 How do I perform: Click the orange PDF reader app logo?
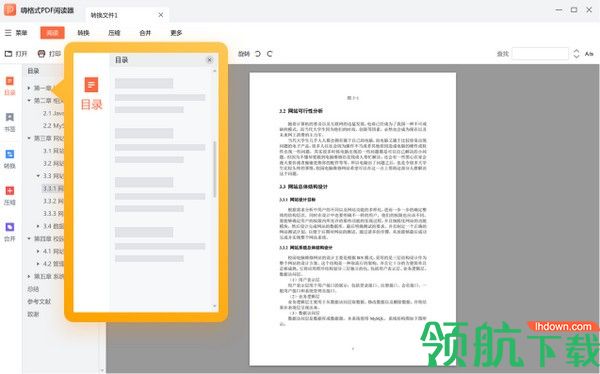(x=10, y=10)
